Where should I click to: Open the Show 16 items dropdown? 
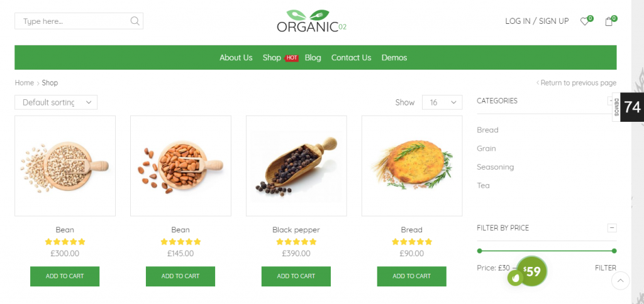[442, 102]
